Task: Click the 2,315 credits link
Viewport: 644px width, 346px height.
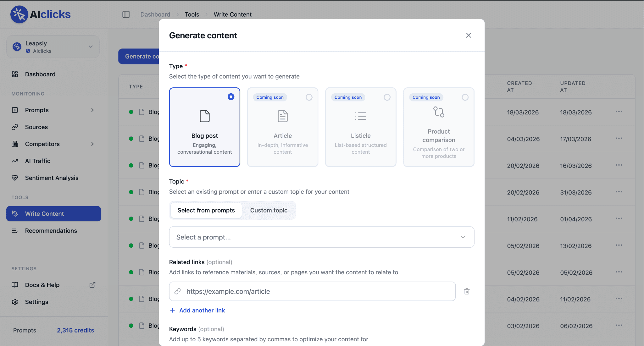Action: (x=75, y=330)
